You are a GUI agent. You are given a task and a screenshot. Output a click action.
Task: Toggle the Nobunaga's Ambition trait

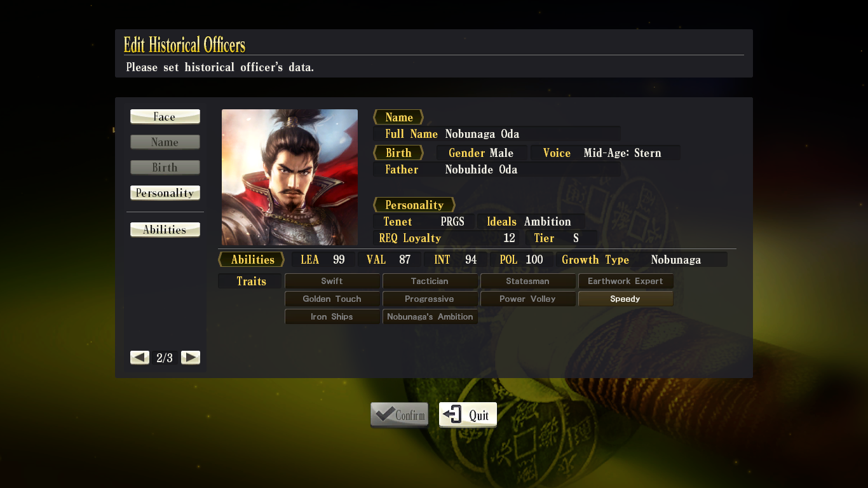(x=430, y=316)
